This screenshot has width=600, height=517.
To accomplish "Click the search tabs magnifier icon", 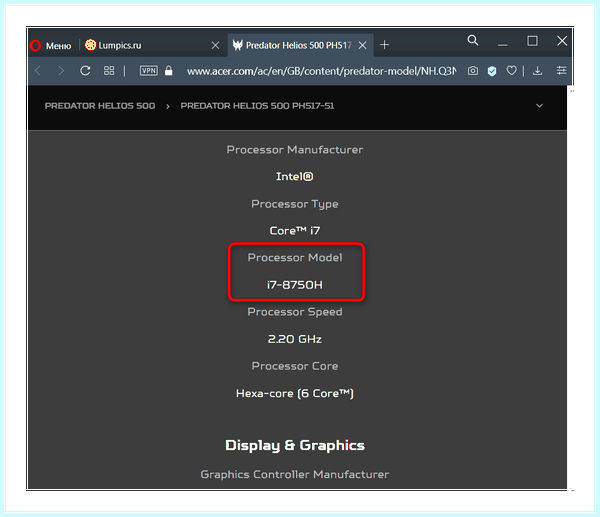I will (x=473, y=40).
